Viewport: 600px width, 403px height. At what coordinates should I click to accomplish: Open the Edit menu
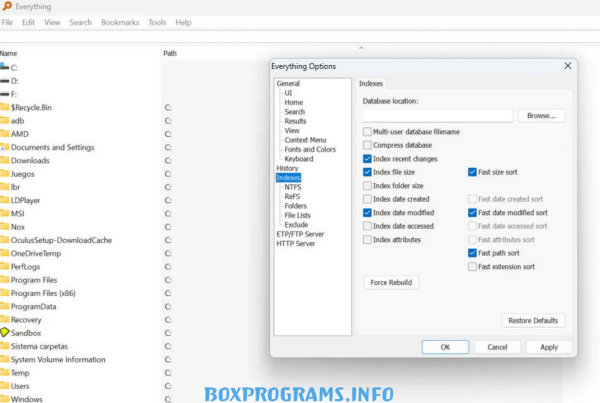28,23
